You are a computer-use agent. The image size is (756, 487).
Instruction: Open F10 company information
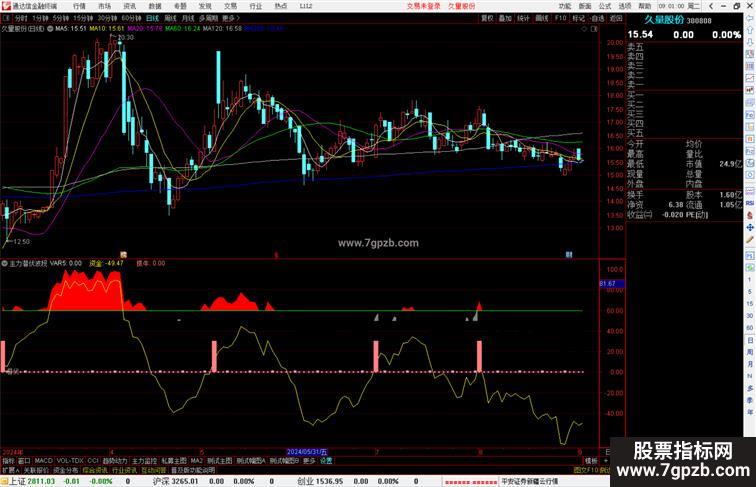pos(560,18)
